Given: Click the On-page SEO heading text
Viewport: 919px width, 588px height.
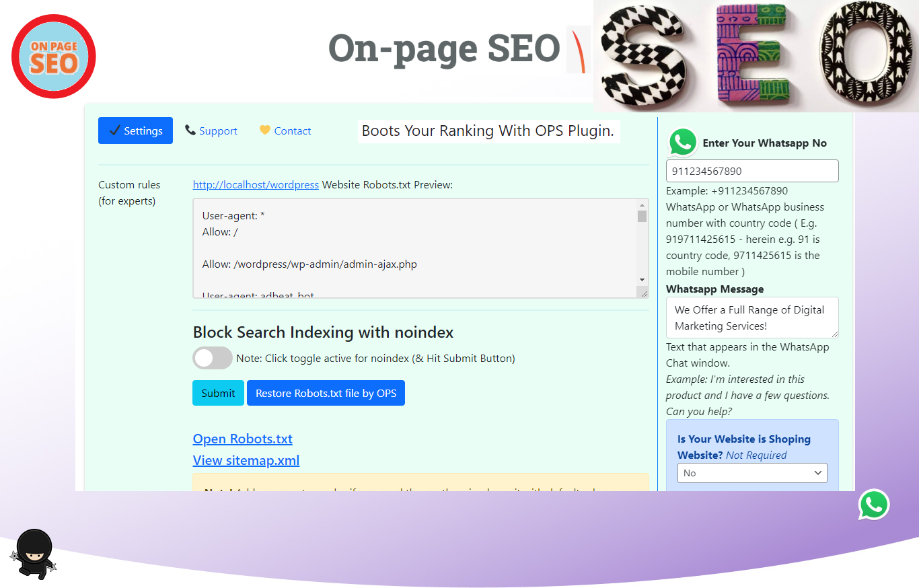Looking at the screenshot, I should pos(444,48).
